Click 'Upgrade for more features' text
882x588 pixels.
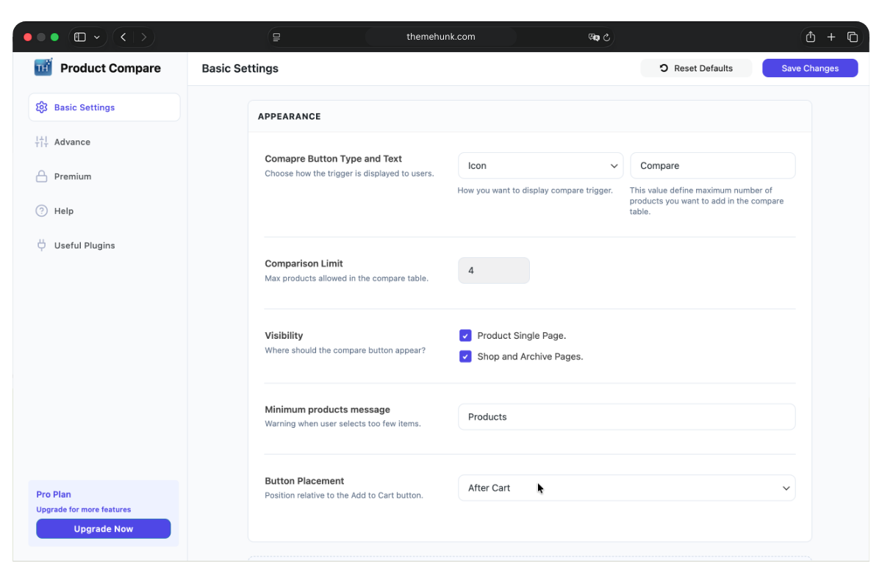click(84, 509)
